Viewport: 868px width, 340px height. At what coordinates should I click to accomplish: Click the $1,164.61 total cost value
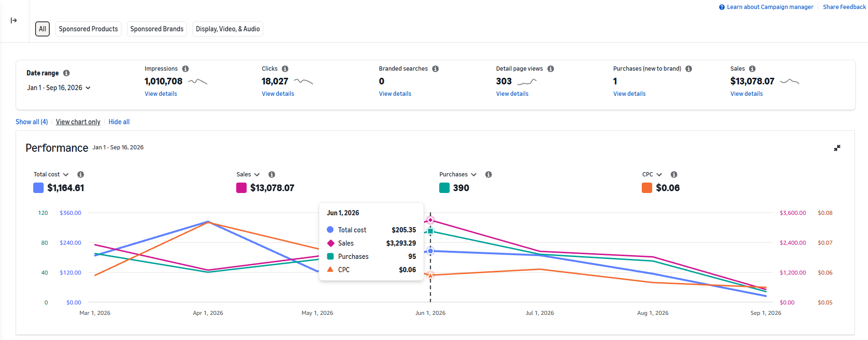66,188
